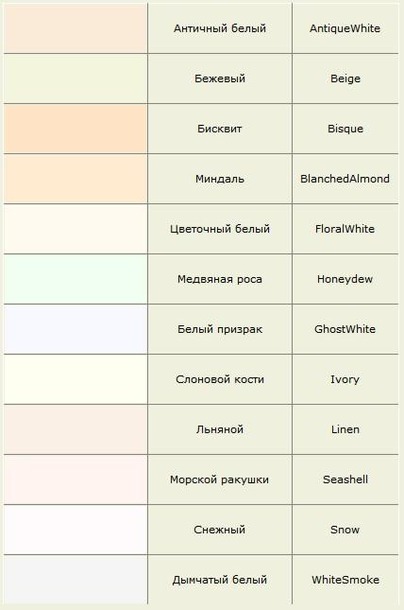Click the 'Дымчатый белый' name cell
This screenshot has width=404, height=610.
pyautogui.click(x=220, y=580)
